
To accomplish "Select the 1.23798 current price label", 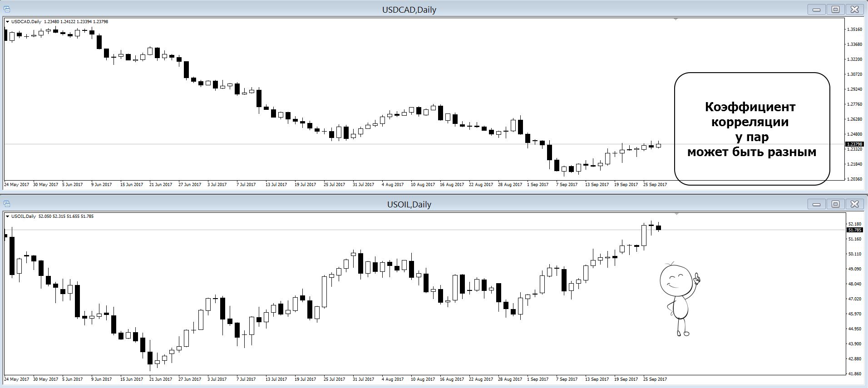I will (x=855, y=144).
